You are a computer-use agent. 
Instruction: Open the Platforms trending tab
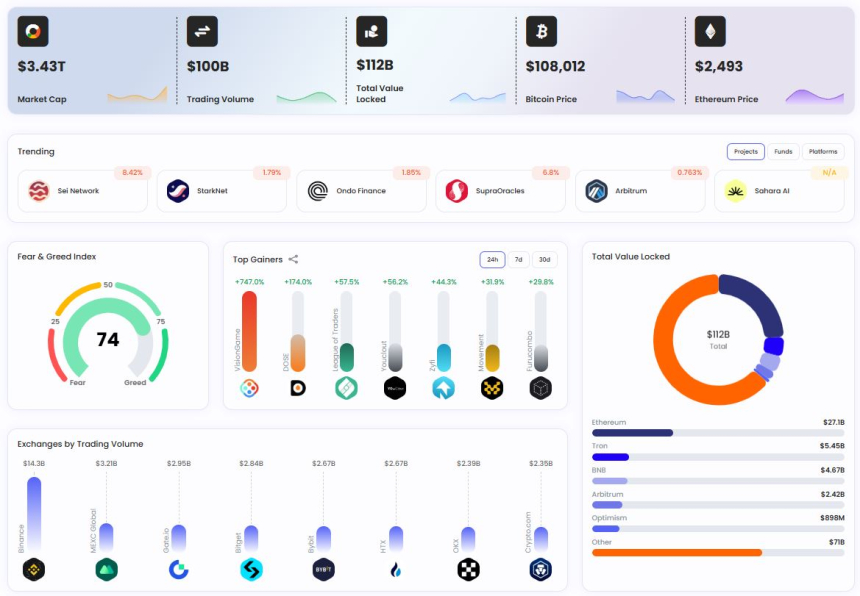(x=823, y=152)
